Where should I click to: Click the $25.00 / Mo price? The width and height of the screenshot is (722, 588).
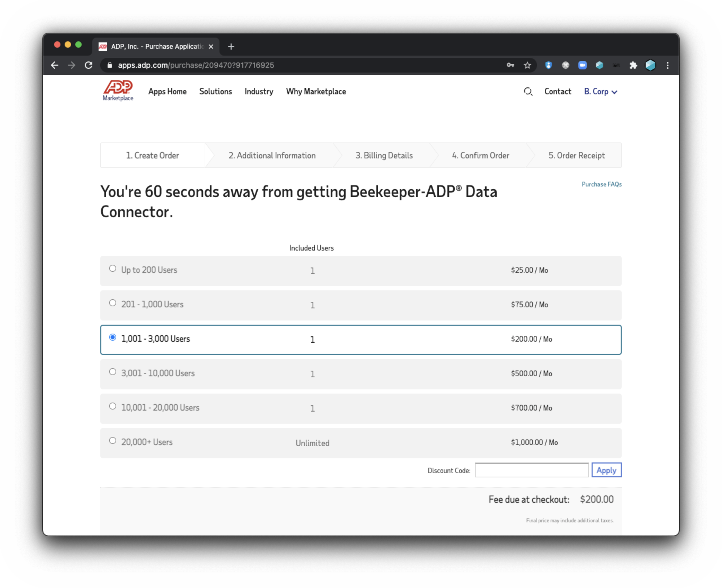[x=530, y=270]
